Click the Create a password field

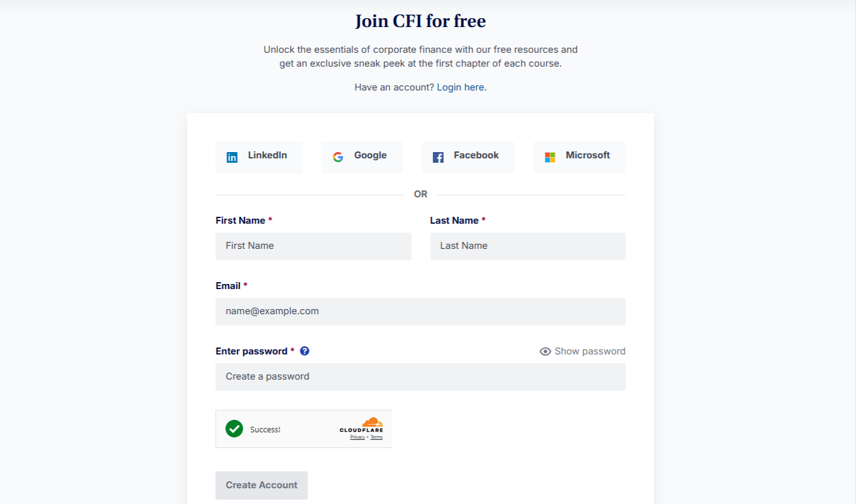click(420, 376)
